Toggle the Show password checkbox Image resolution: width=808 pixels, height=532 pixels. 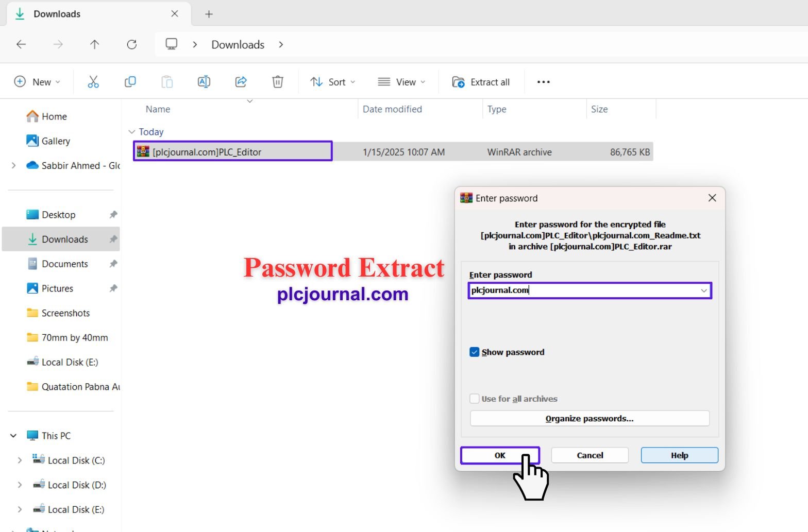point(475,352)
